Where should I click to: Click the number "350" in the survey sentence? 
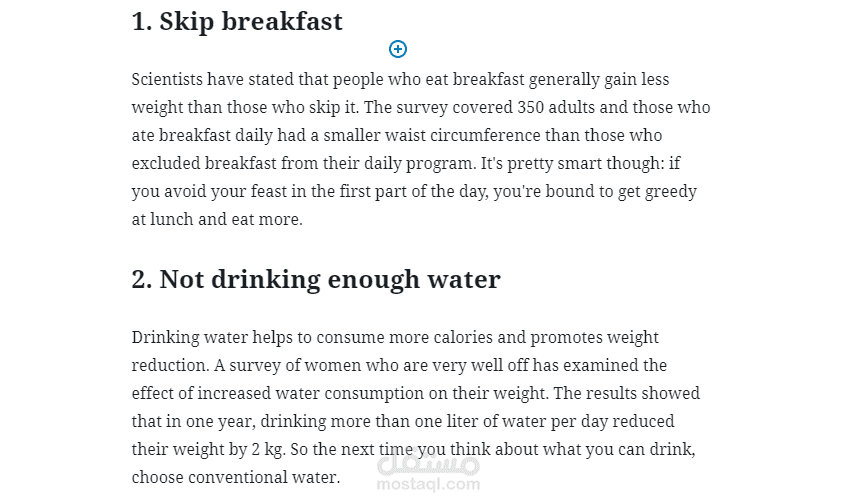[x=530, y=107]
